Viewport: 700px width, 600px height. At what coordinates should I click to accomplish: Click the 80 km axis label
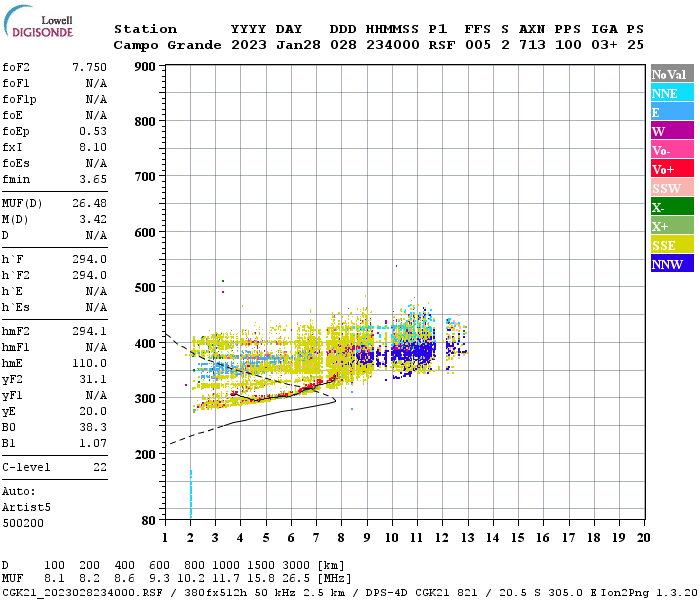click(149, 520)
